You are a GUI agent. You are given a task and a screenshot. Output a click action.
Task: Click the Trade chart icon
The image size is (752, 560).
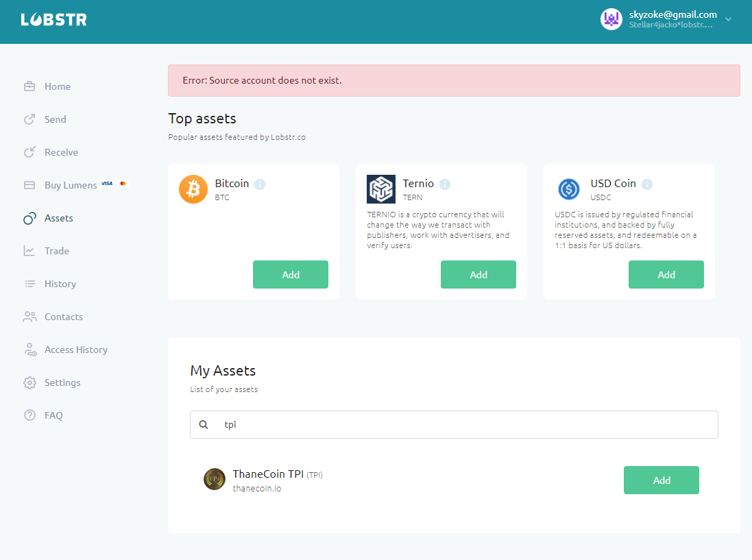point(29,251)
